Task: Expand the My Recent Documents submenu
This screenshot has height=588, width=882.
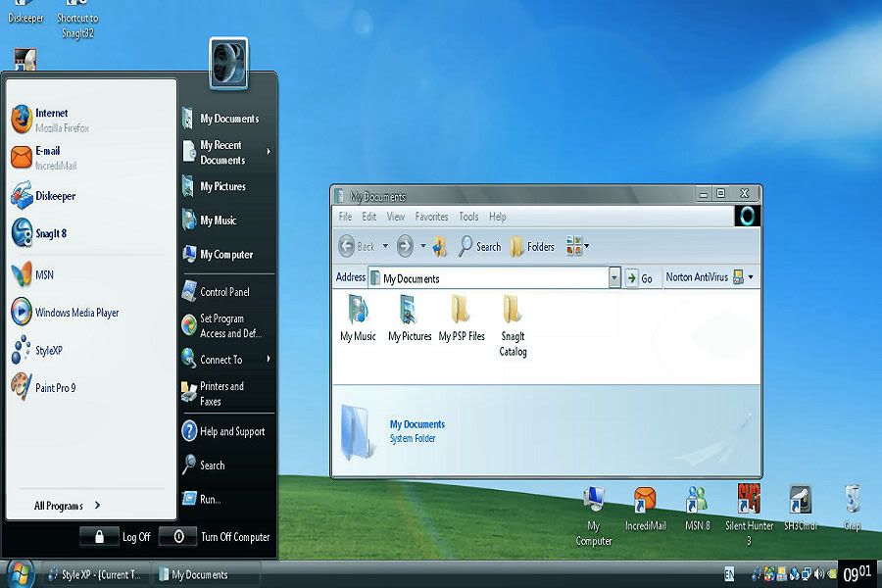Action: coord(227,152)
